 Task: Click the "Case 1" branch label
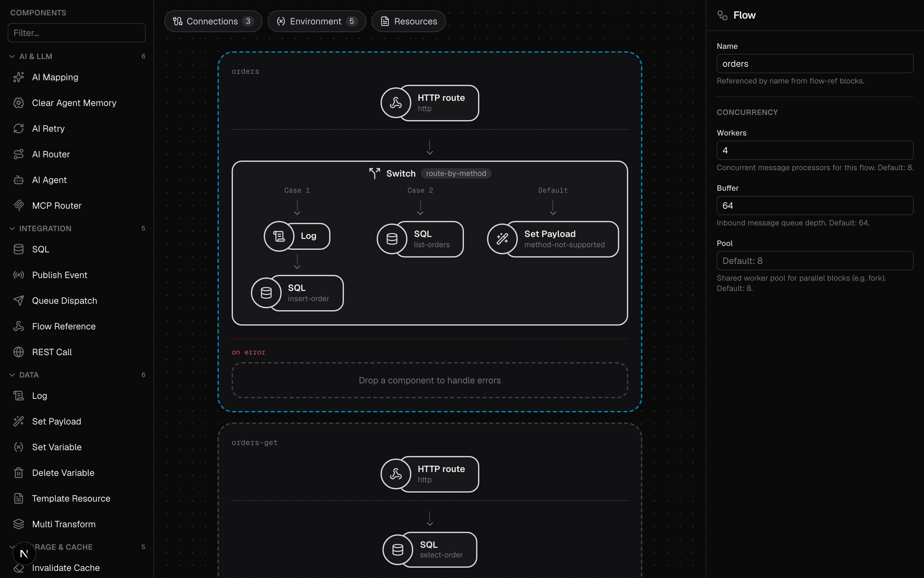297,190
